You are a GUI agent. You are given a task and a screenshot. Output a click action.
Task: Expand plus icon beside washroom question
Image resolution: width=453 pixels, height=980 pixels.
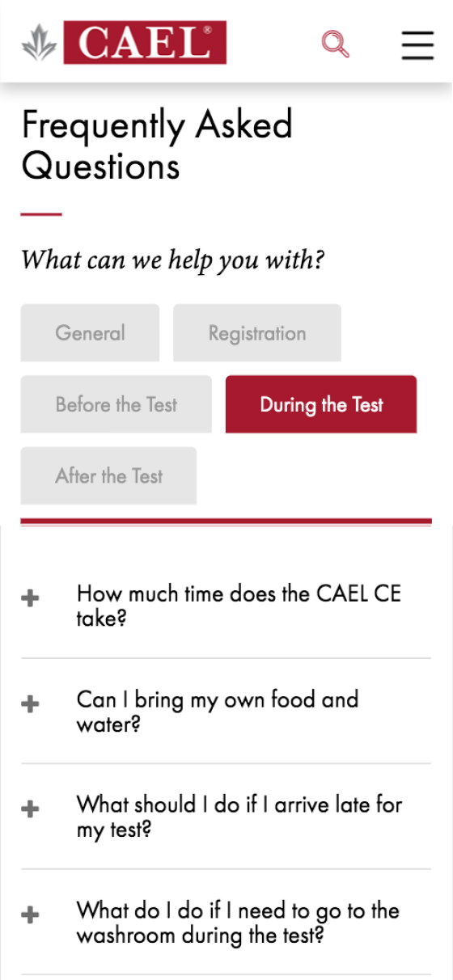(30, 915)
